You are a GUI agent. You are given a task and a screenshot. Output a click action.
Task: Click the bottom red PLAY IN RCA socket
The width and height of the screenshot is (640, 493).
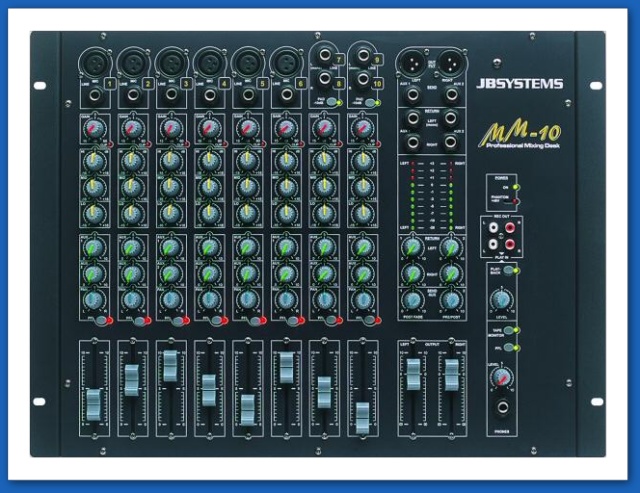click(510, 244)
